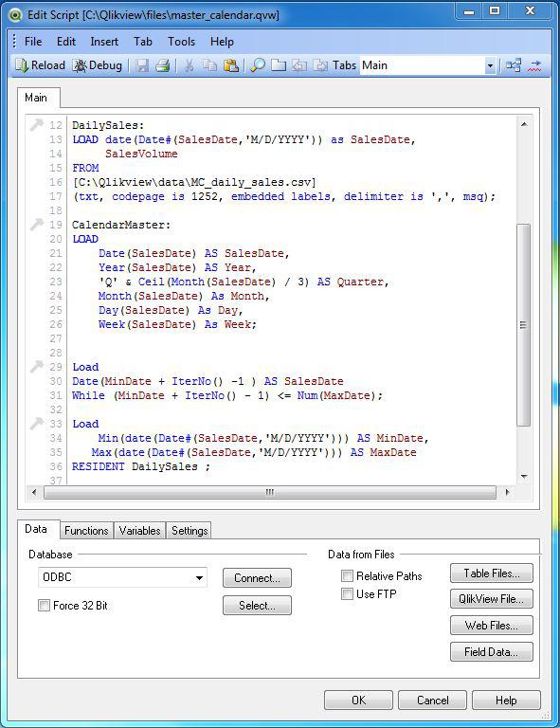Click the script scroll down arrow
The height and width of the screenshot is (728, 560).
coord(524,477)
